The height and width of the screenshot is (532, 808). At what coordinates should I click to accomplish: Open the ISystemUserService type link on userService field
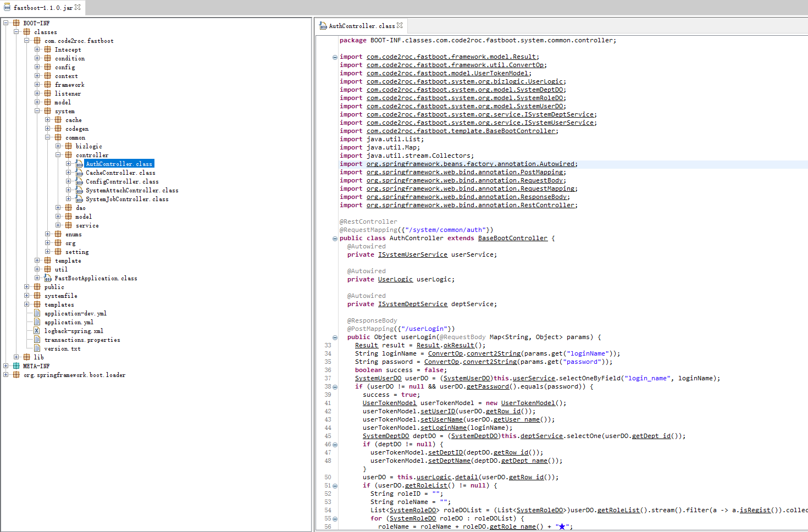click(x=413, y=254)
